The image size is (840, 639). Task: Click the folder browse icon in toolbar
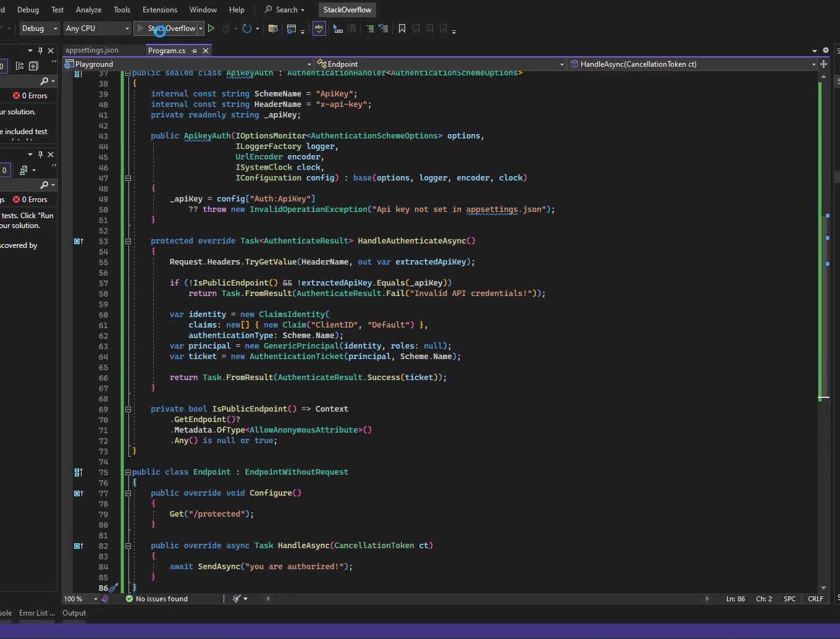(273, 28)
